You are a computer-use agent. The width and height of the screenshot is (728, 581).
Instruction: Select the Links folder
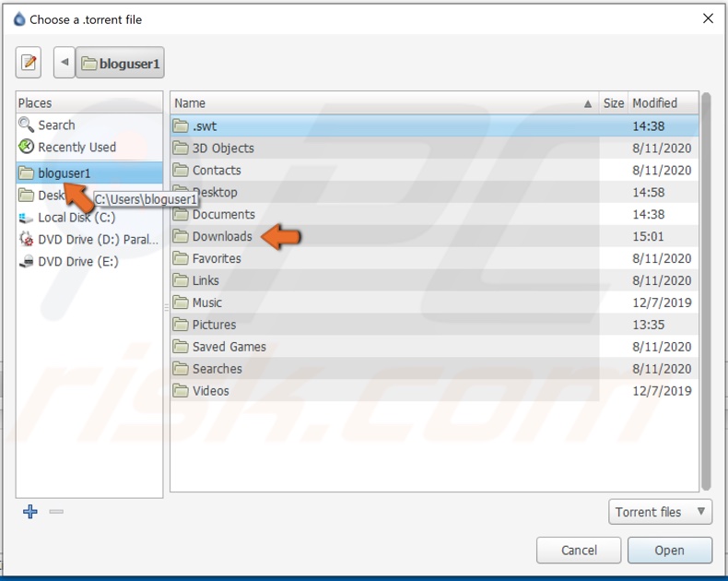pos(435,280)
